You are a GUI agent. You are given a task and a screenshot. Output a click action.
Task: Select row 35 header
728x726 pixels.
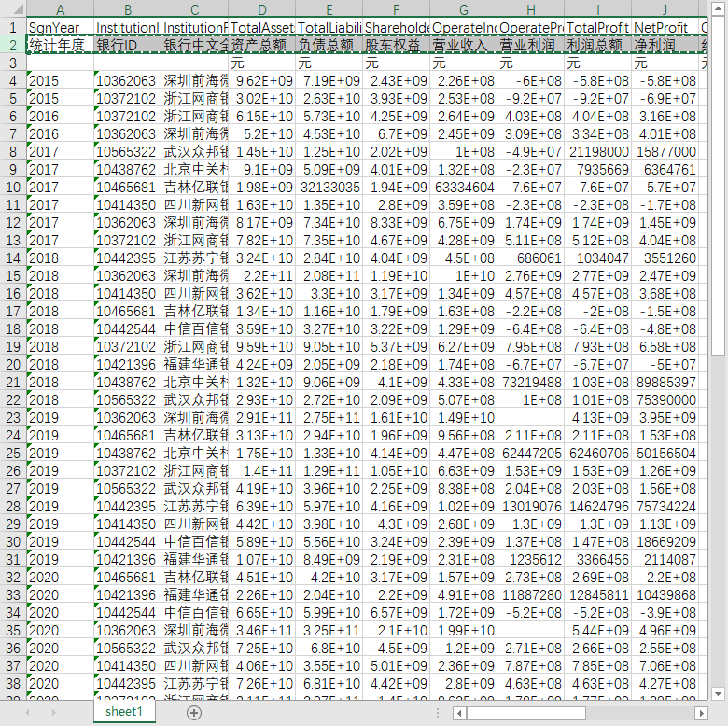[x=13, y=630]
